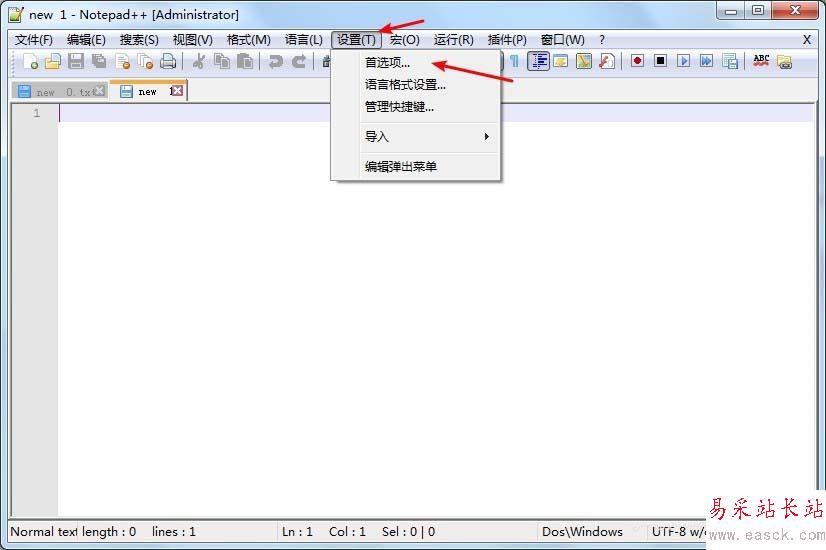Click the ABC spell check icon
826x550 pixels.
pyautogui.click(x=761, y=61)
